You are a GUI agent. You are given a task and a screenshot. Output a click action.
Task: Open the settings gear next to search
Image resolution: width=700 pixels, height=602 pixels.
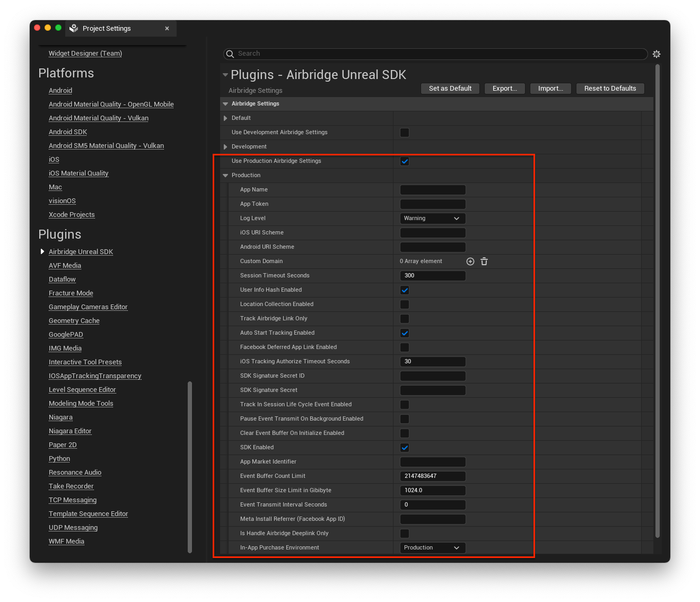(657, 54)
